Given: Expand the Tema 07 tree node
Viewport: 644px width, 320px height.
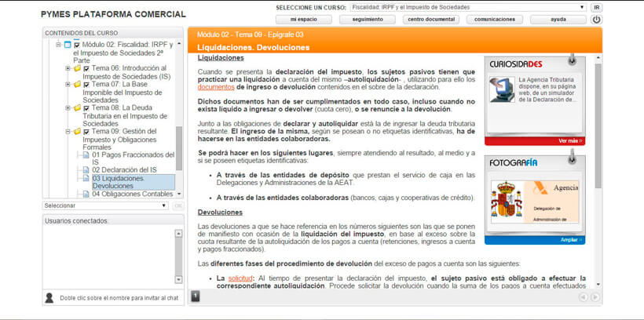Looking at the screenshot, I should 68,84.
